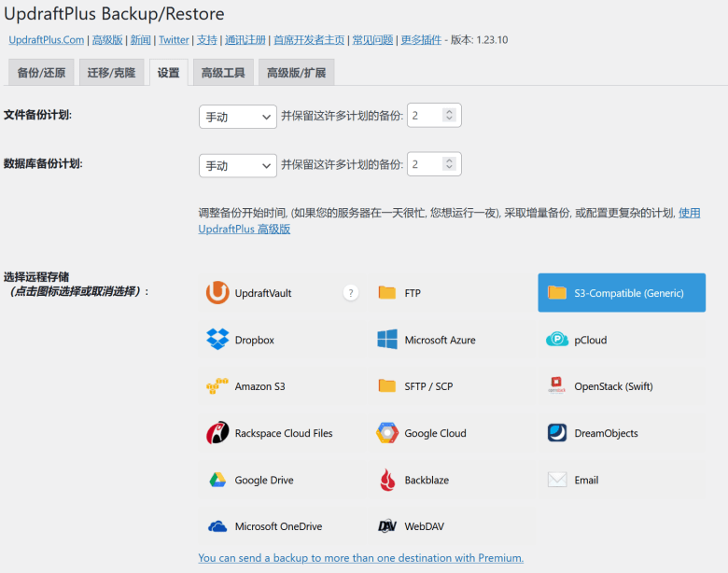Select the UpdraftVault storage icon
728x573 pixels.
[x=217, y=293]
